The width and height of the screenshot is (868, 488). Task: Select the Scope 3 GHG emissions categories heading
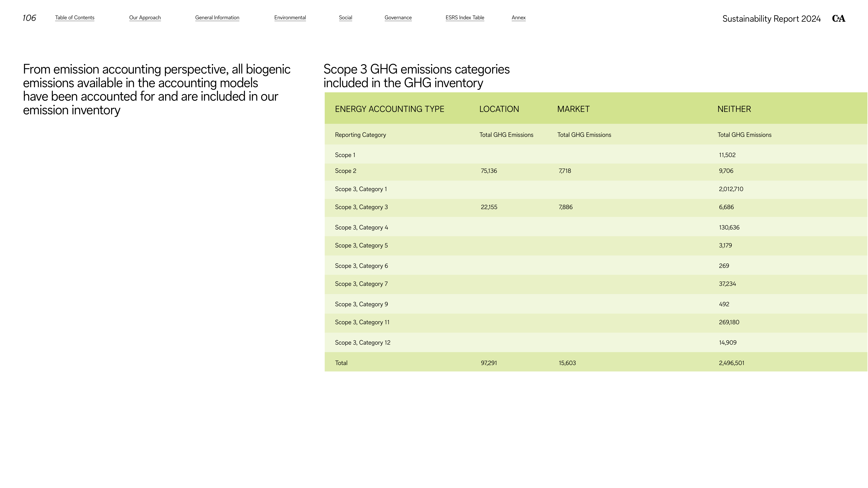416,76
